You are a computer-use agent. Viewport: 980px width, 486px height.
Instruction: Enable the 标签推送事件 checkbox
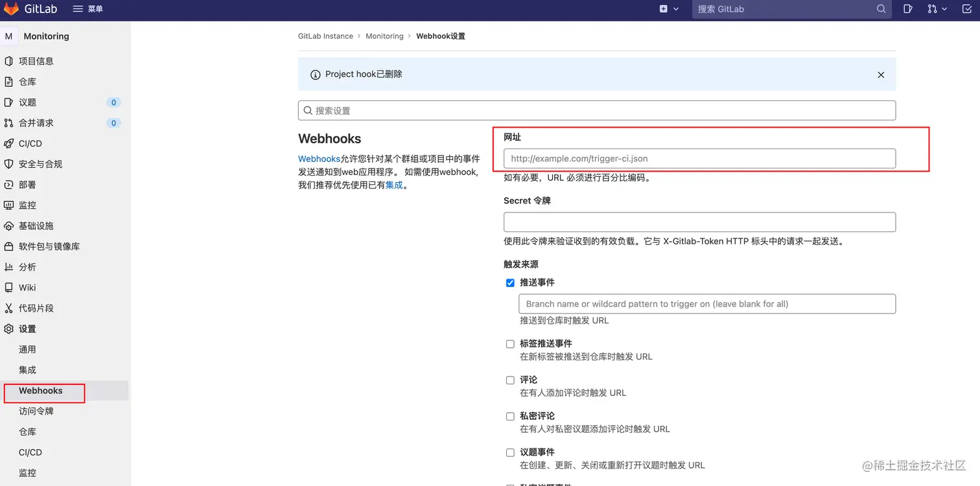point(510,344)
